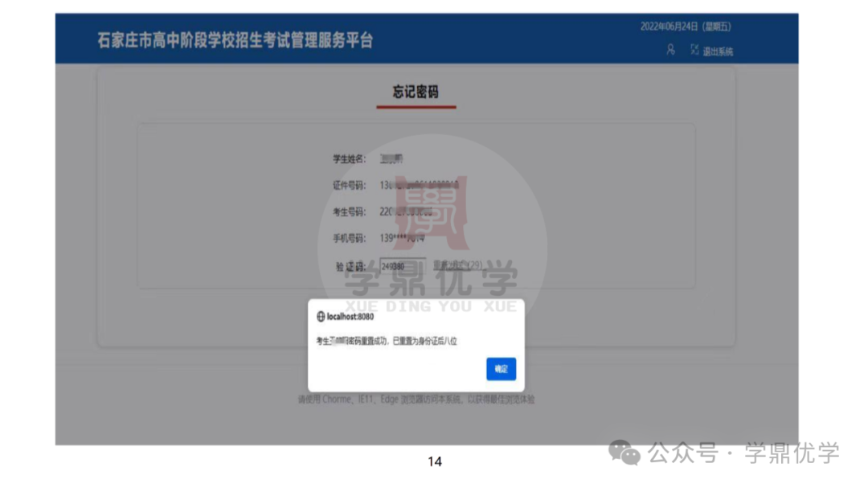Click the 确定 button in the dialog
The height and width of the screenshot is (488, 868).
pos(501,369)
